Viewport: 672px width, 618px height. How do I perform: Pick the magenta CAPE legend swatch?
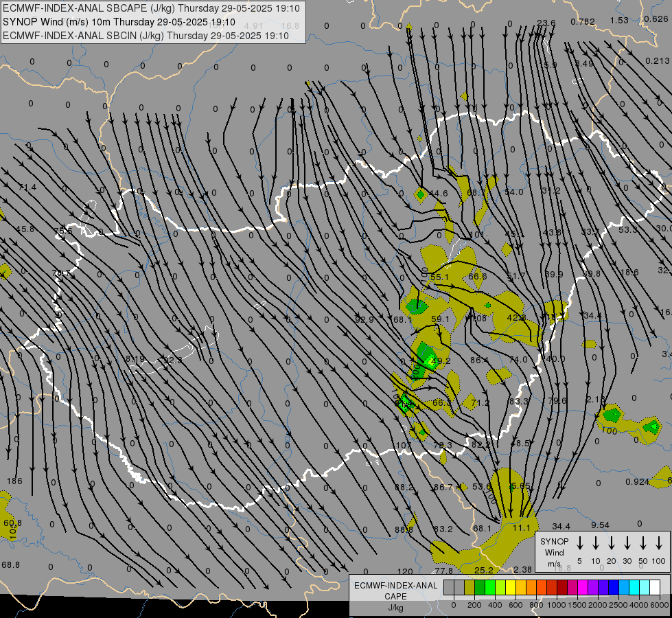583,588
